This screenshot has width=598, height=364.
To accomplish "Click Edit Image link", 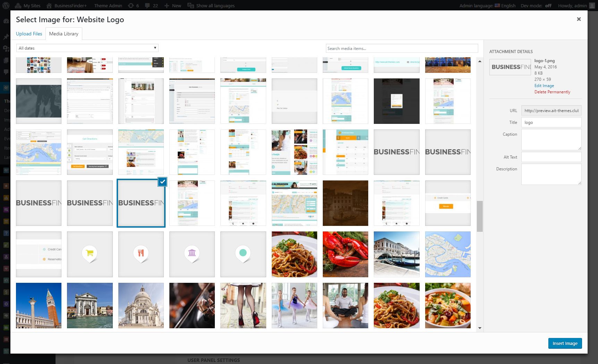I will pos(544,86).
